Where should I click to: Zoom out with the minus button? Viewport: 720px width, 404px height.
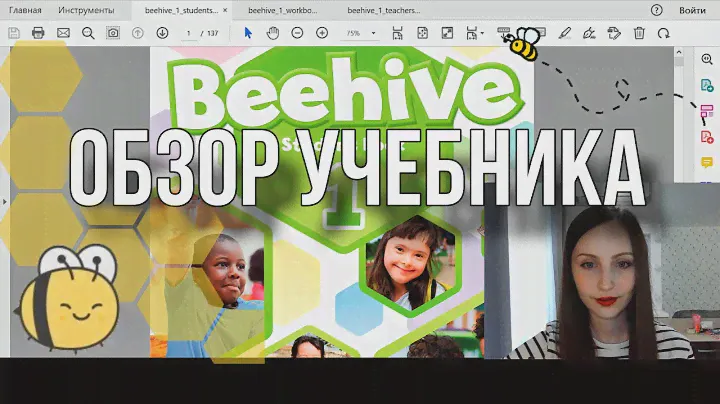coord(297,33)
